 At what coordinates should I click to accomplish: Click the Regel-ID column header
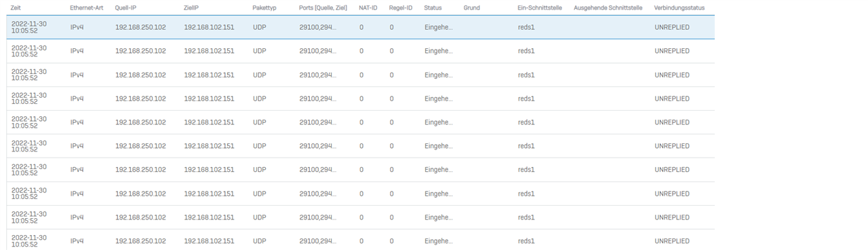401,7
